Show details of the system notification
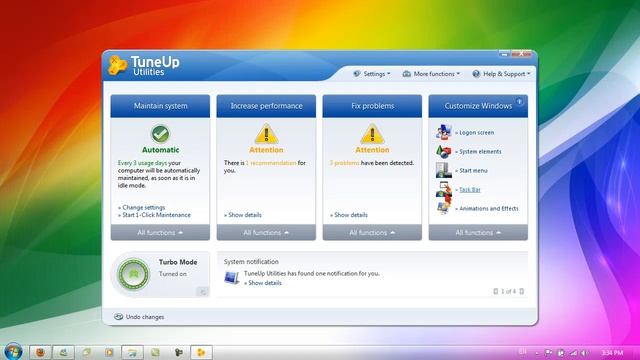 pyautogui.click(x=263, y=283)
